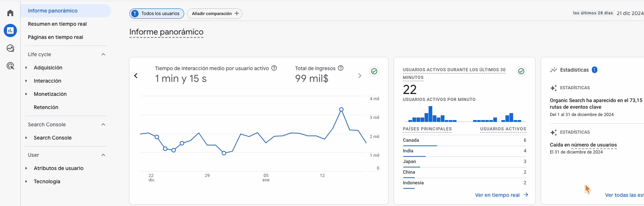The image size is (644, 206).
Task: Collapse the Search Console section
Action: coord(103,124)
